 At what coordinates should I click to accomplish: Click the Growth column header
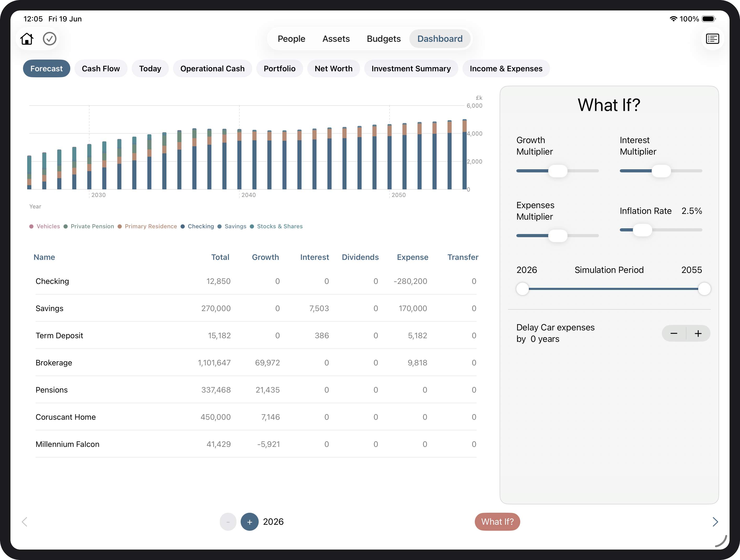(265, 257)
